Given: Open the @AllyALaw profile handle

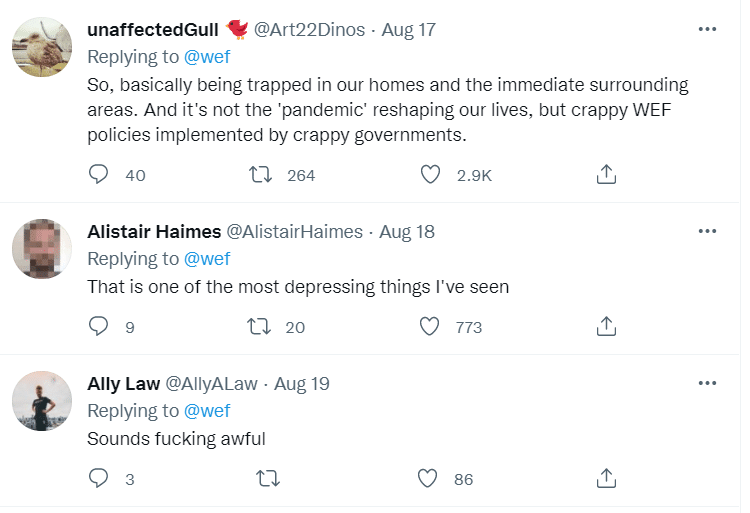Looking at the screenshot, I should click(211, 383).
